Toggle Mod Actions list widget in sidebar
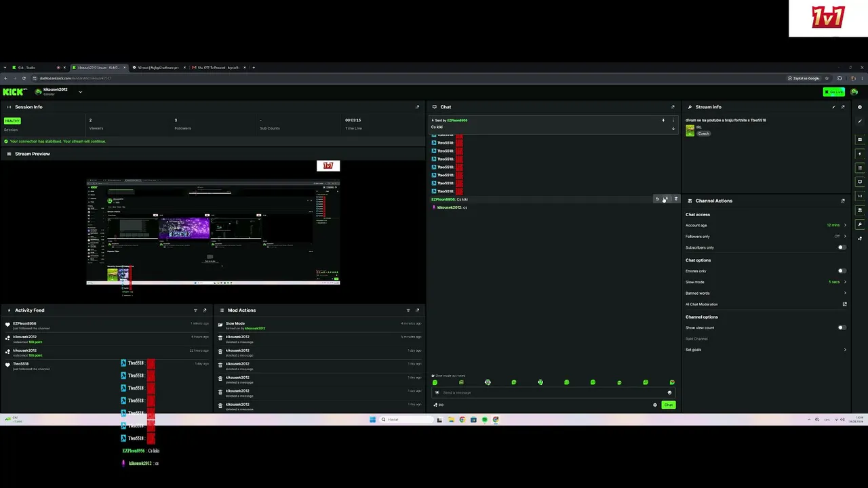 click(x=860, y=168)
